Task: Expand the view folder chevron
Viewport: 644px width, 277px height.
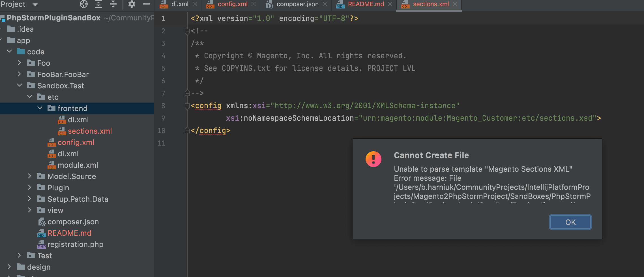Action: pyautogui.click(x=29, y=210)
